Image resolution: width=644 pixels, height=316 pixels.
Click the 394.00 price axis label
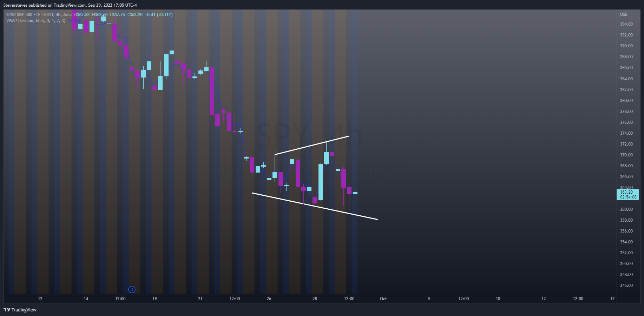tap(626, 24)
